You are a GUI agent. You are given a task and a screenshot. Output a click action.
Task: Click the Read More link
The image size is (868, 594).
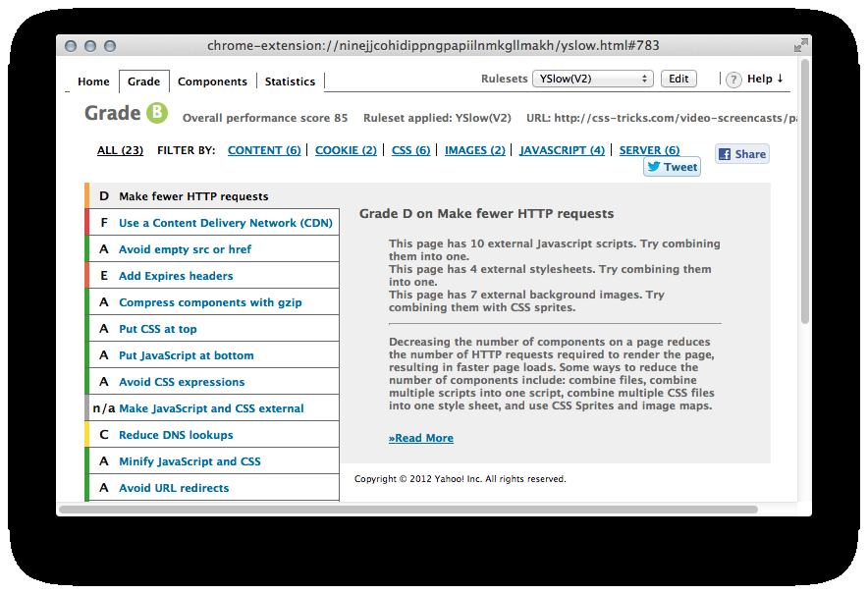pos(420,438)
